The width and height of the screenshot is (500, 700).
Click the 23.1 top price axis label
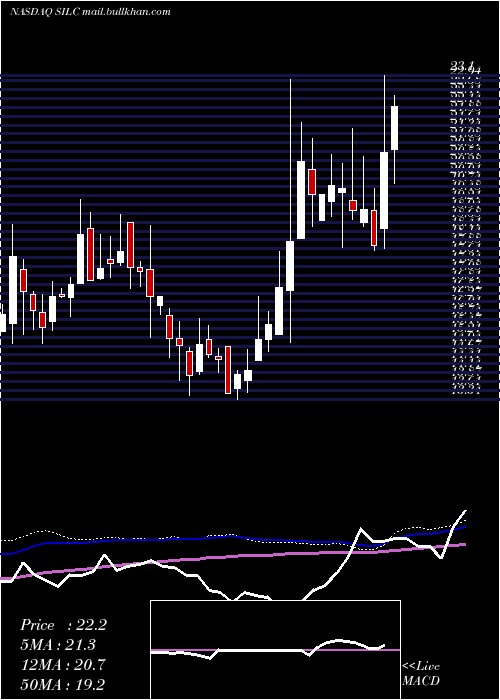(462, 67)
